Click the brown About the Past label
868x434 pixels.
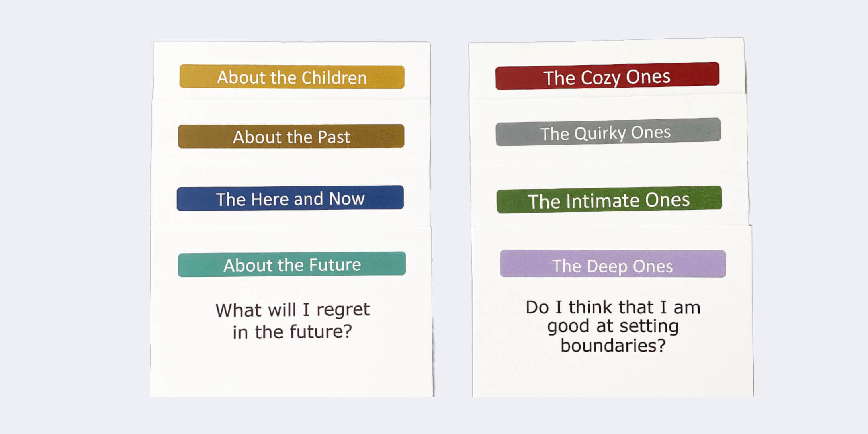pos(291,136)
